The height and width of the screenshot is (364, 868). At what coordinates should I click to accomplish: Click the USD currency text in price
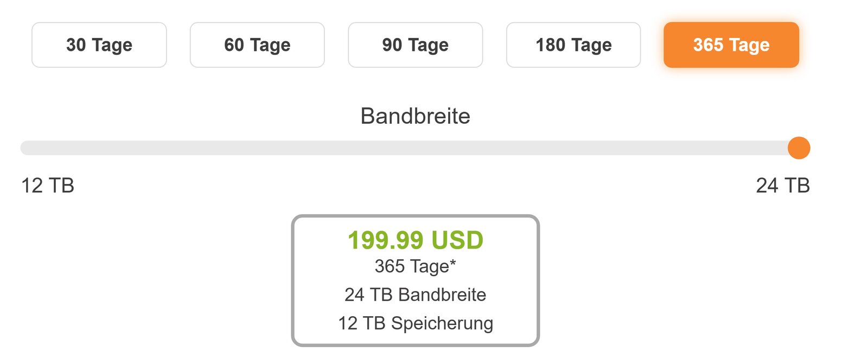[x=457, y=240]
